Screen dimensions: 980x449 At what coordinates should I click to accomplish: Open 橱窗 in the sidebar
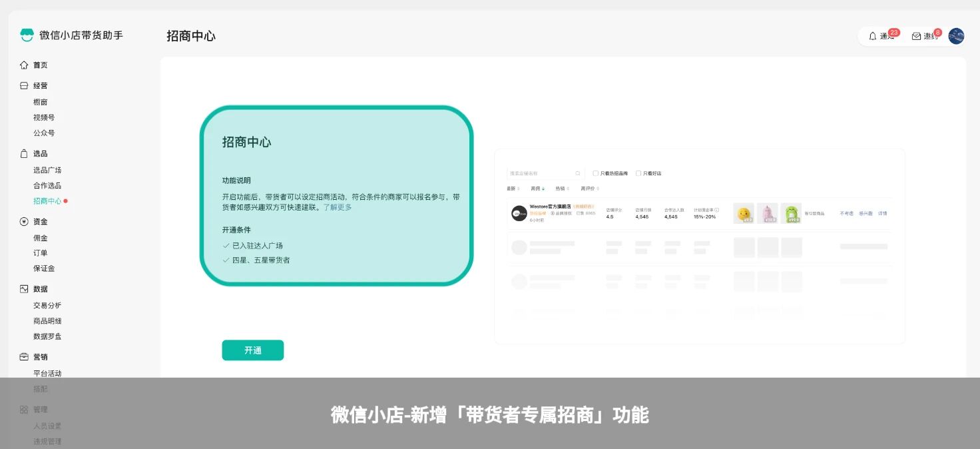(41, 103)
